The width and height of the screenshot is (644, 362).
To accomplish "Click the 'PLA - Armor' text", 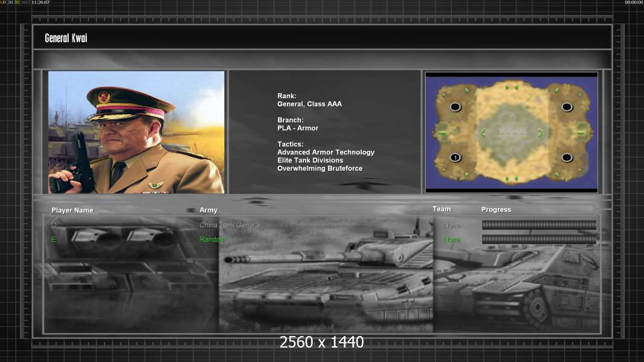I will tap(298, 128).
